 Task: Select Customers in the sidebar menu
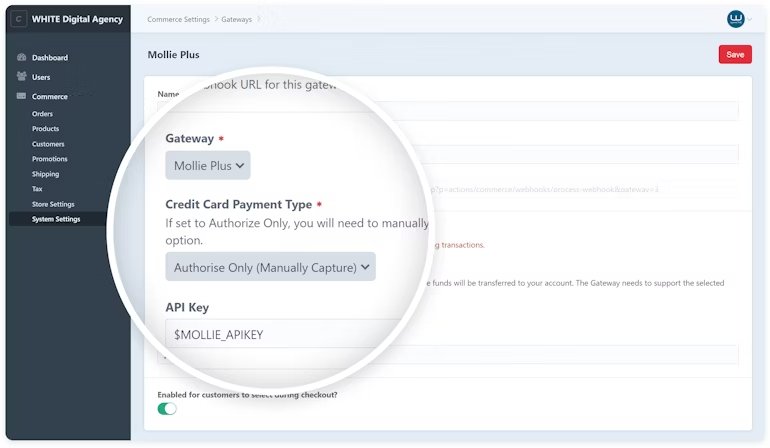pos(48,144)
